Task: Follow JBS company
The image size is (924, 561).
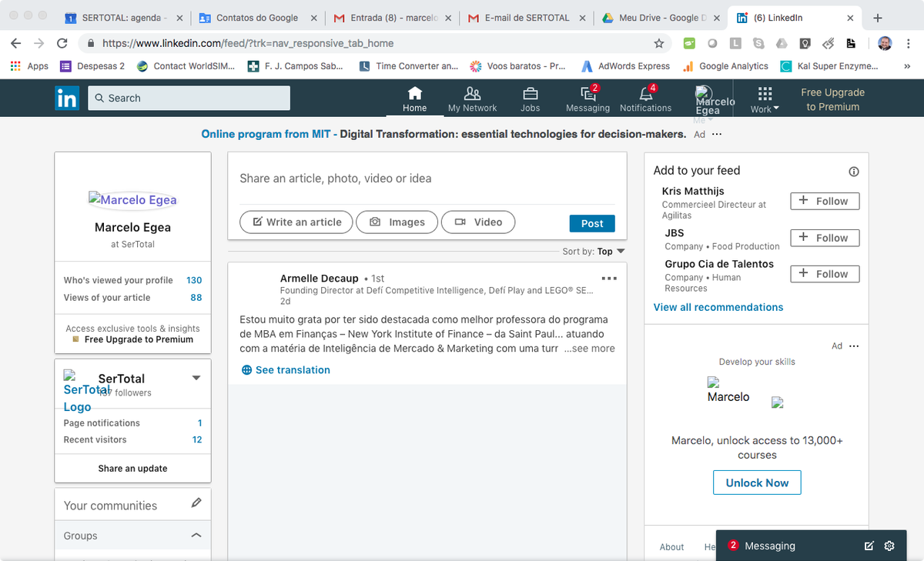Action: pos(825,238)
